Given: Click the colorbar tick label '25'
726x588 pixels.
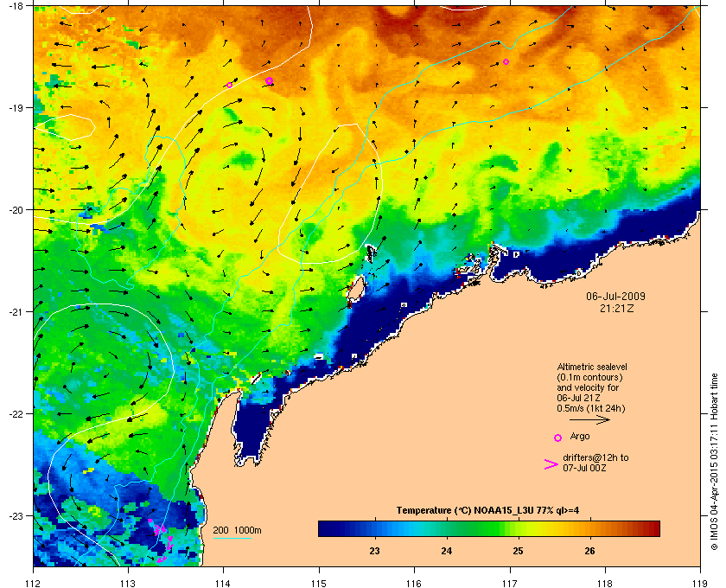Looking at the screenshot, I should (518, 551).
